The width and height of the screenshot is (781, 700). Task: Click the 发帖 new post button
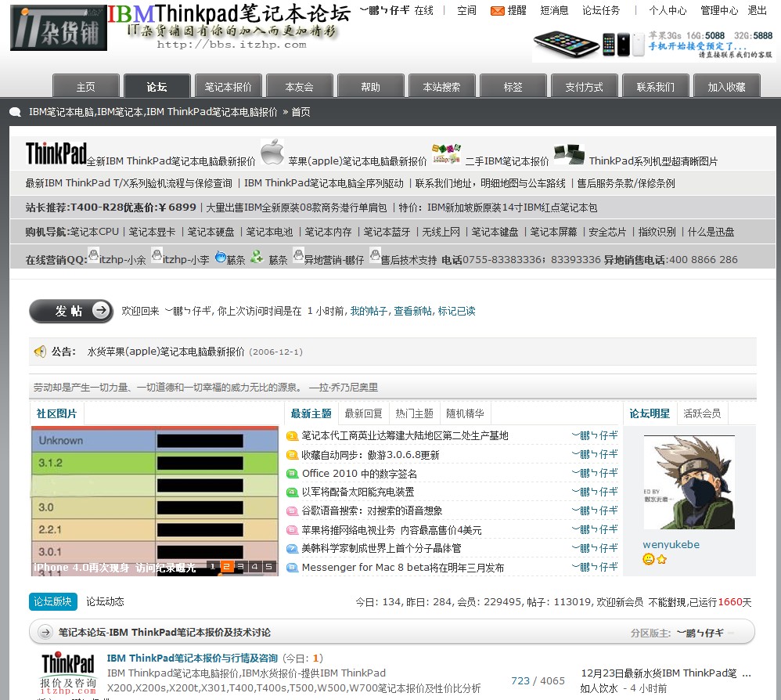71,311
